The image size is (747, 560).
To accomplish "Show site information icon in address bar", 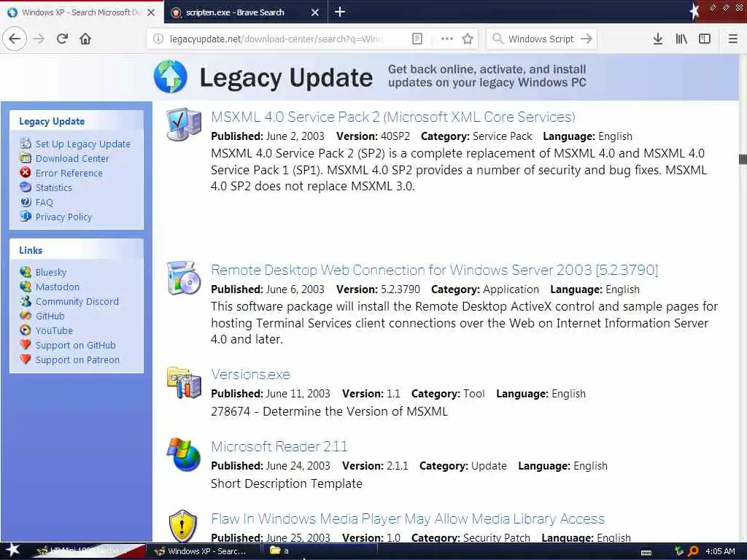I will [158, 39].
